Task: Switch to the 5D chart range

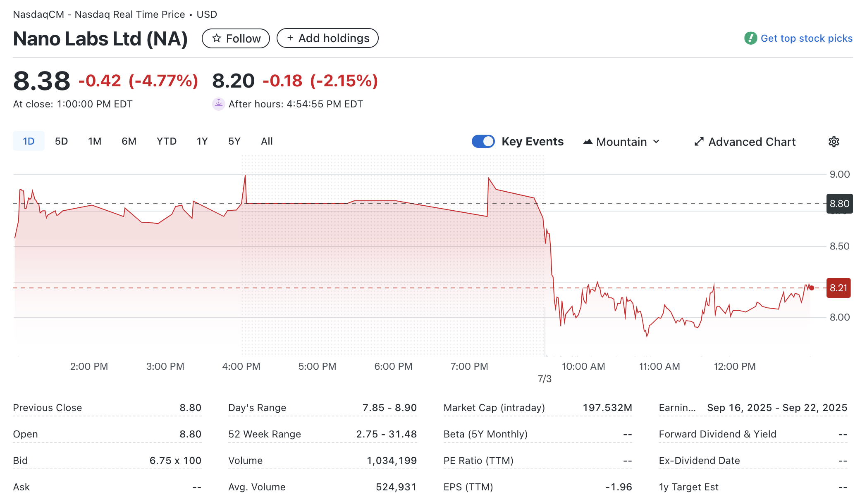Action: click(62, 141)
